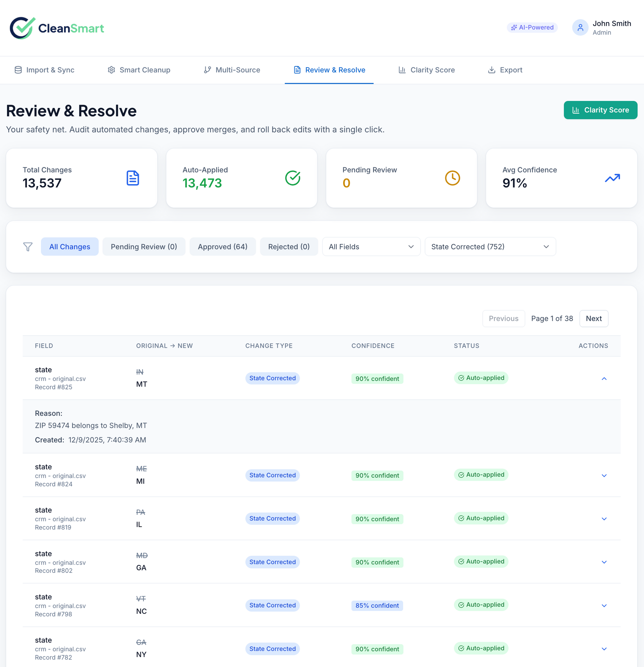Screen dimensions: 644x667
Task: Select the All Changes filter
Action: [70, 247]
